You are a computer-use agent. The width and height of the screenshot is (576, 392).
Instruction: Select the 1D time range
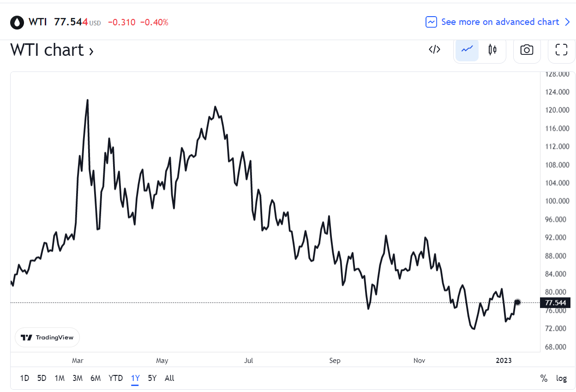24,378
